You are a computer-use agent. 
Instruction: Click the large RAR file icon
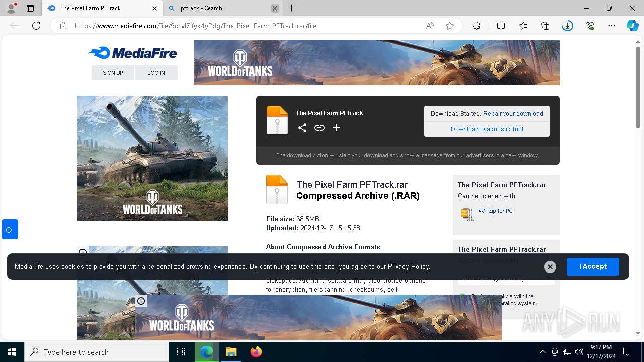[x=277, y=190]
